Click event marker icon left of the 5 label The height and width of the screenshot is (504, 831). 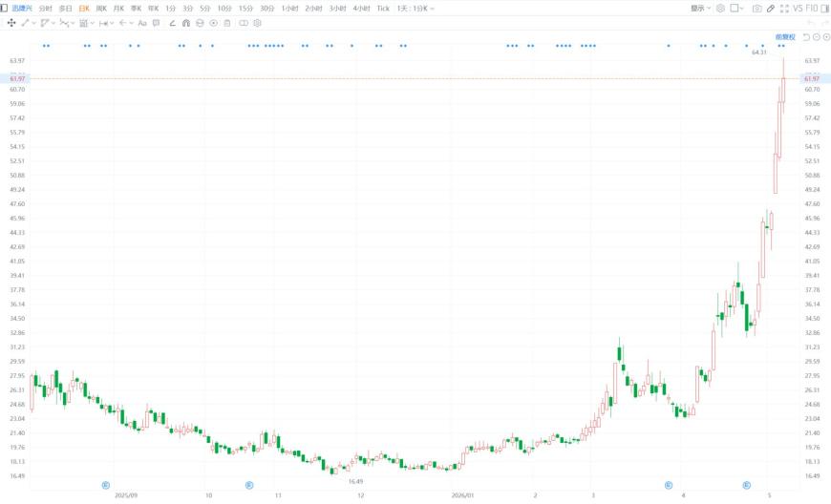(746, 485)
